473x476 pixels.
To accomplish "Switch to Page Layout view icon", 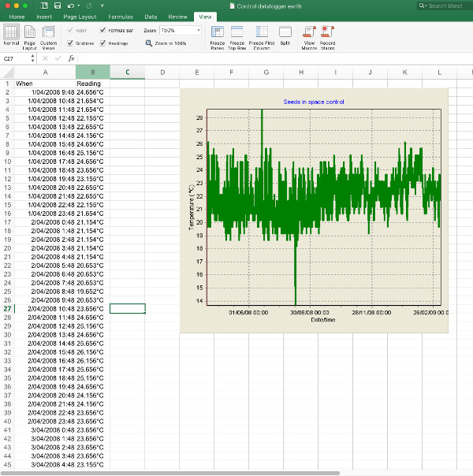I will tap(30, 32).
